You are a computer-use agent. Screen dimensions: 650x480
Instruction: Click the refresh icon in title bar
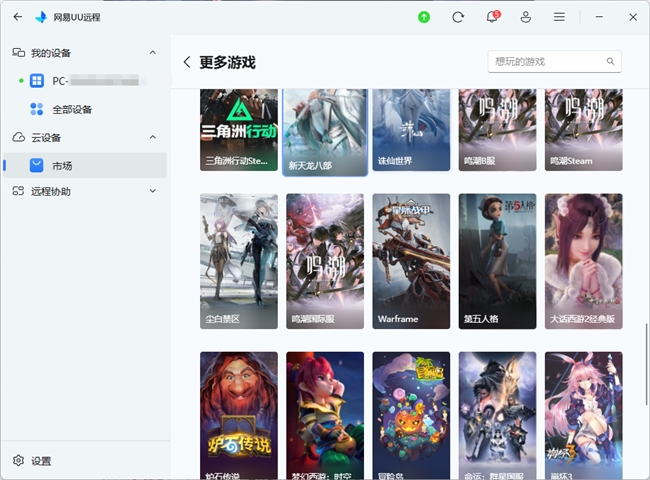click(x=458, y=17)
